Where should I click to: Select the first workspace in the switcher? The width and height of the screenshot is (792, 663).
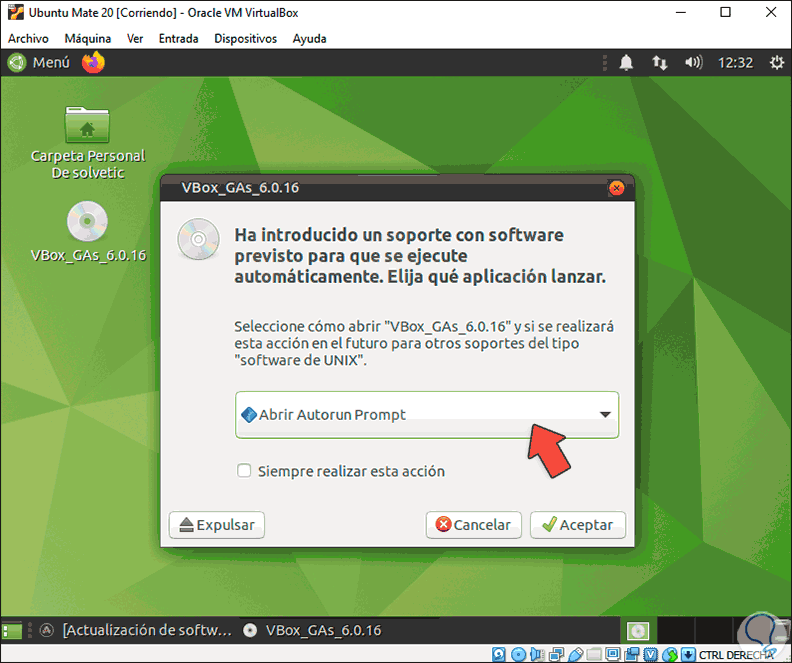coord(638,630)
